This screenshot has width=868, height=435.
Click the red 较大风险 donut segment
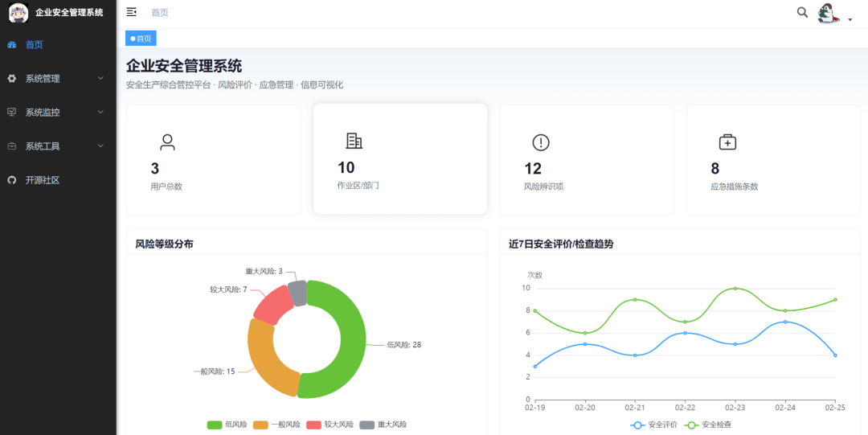tap(274, 303)
